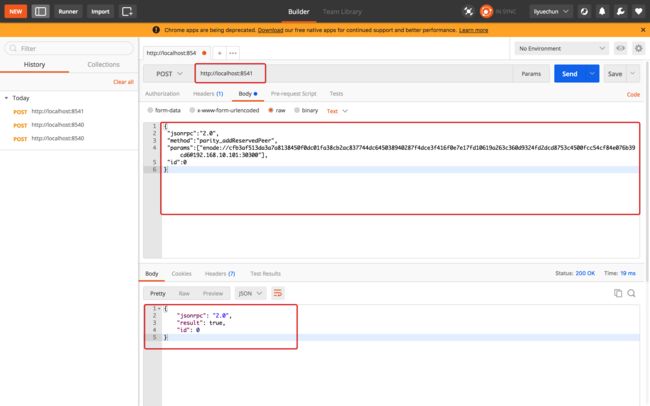Send the request
650x406 pixels.
[x=570, y=73]
